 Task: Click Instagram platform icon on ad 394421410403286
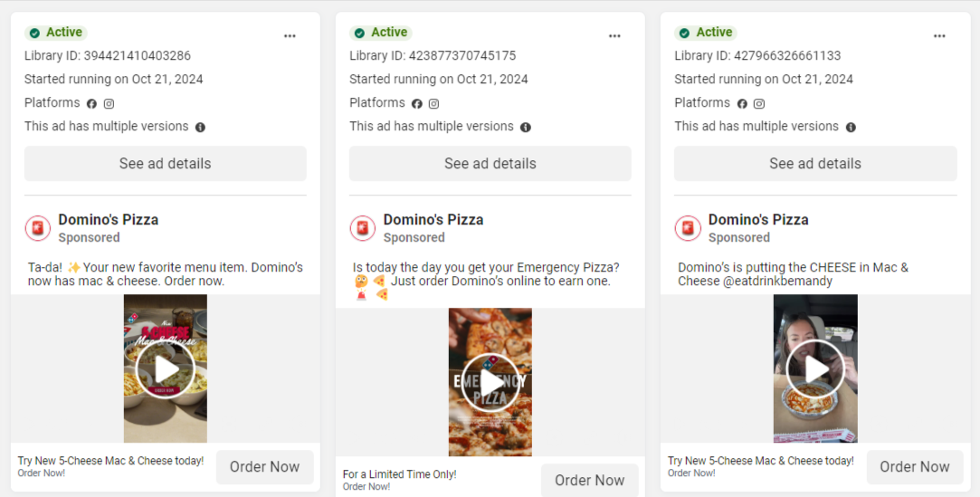[x=109, y=104]
